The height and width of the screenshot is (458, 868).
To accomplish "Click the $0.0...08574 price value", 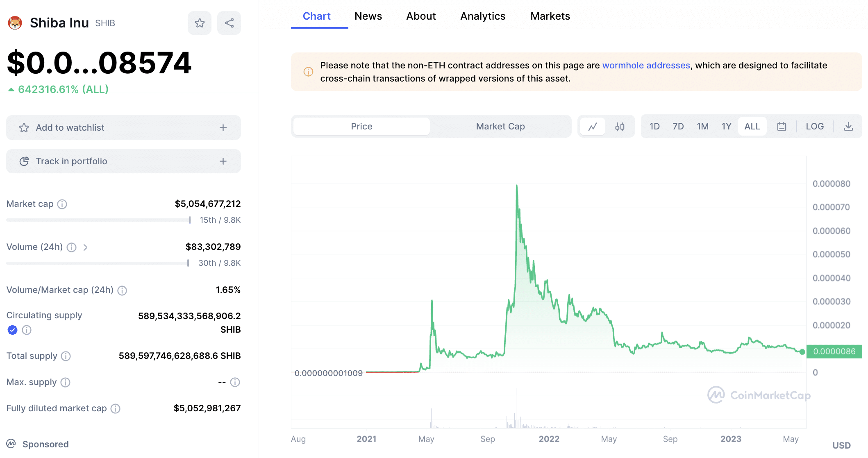I will 99,63.
